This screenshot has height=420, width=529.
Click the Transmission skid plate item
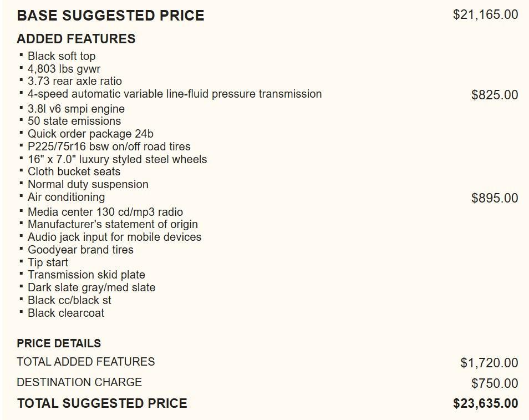click(x=86, y=275)
